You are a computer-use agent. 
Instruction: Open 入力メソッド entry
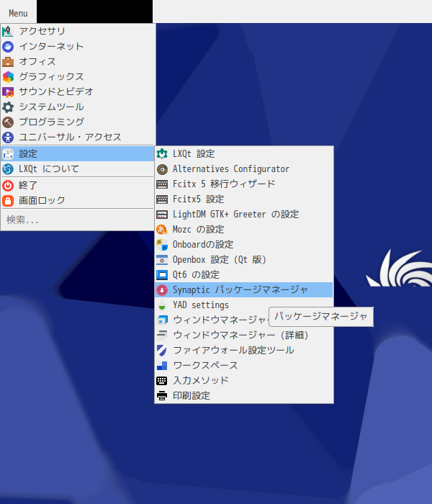[244, 381]
